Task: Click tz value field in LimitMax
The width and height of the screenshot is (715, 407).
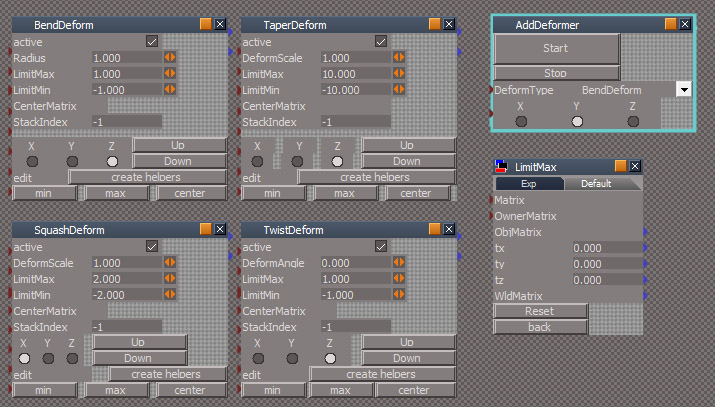Action: click(x=607, y=280)
